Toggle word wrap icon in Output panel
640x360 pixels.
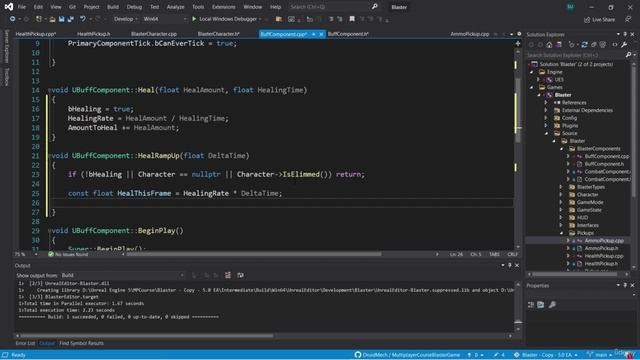click(x=240, y=275)
